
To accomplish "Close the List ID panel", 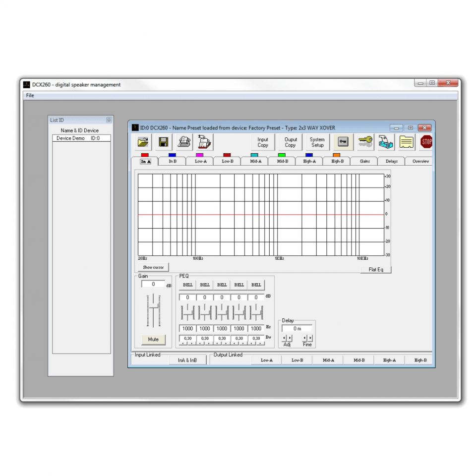I will (109, 120).
